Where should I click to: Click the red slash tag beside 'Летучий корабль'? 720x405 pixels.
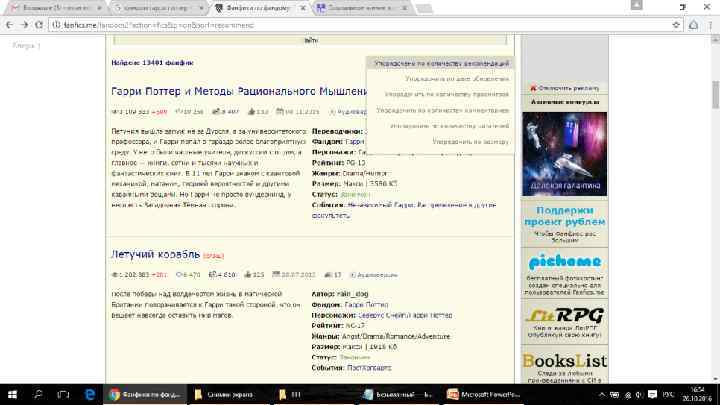[x=213, y=256]
